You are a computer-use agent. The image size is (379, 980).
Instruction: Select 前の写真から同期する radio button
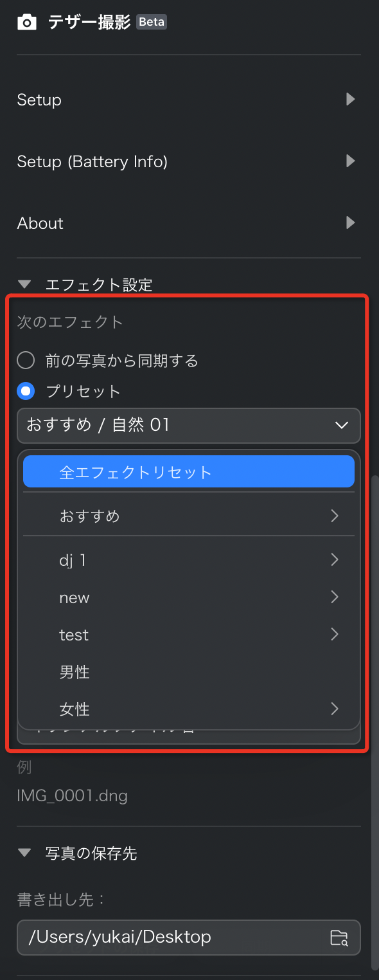coord(26,360)
